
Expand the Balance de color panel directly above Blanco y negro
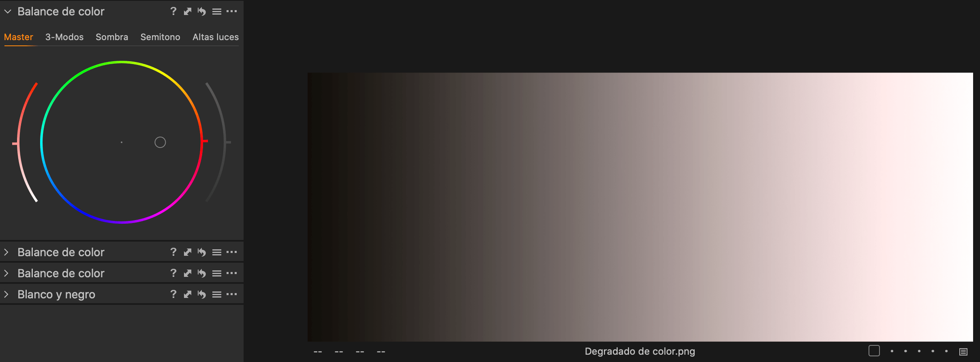6,273
